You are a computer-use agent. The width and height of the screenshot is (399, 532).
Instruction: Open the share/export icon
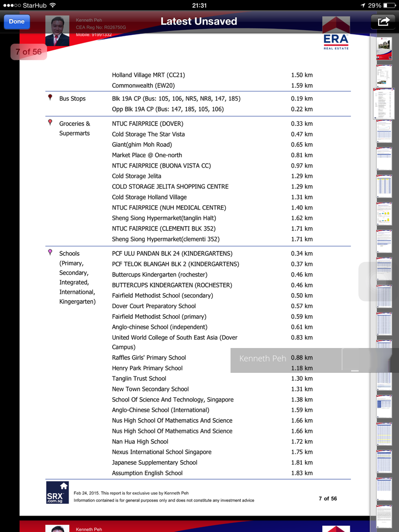pyautogui.click(x=383, y=21)
